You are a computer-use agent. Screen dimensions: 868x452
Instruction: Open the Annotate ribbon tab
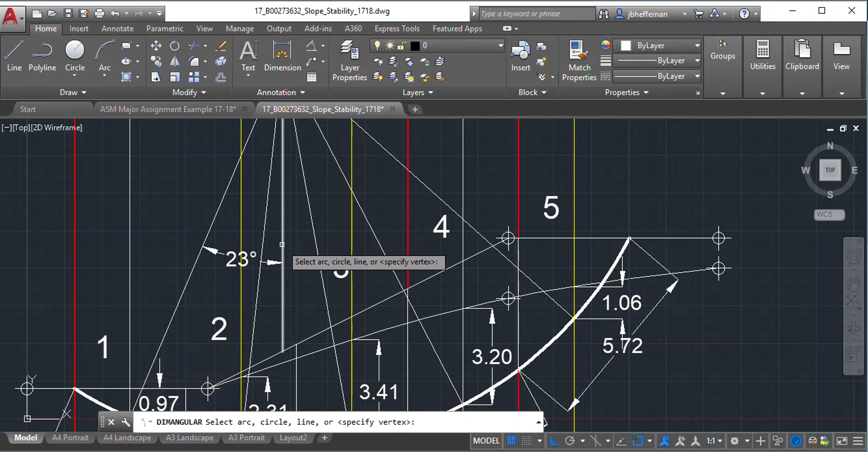pos(117,29)
